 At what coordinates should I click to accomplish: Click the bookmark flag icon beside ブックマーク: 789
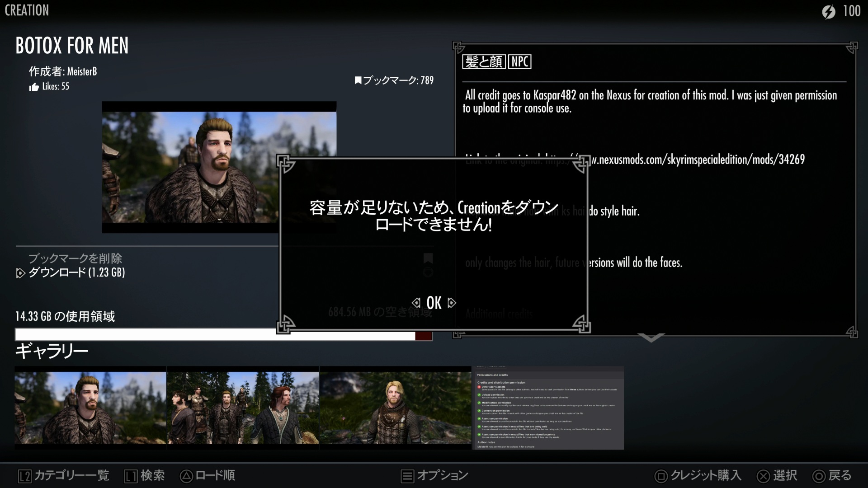coord(358,80)
